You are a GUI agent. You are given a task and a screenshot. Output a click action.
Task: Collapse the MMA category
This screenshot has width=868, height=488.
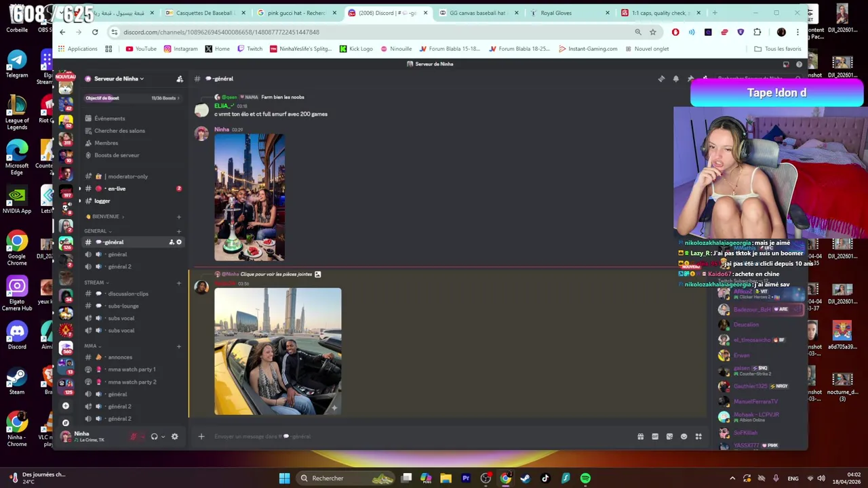tap(93, 346)
